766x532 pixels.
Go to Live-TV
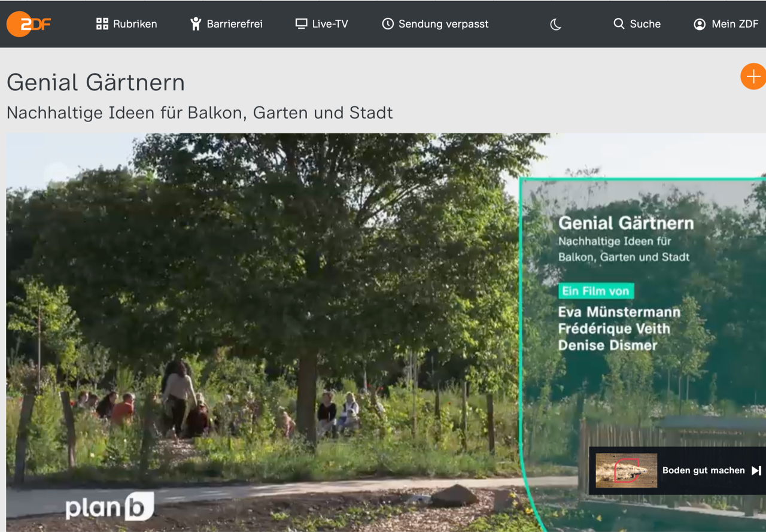pos(321,24)
